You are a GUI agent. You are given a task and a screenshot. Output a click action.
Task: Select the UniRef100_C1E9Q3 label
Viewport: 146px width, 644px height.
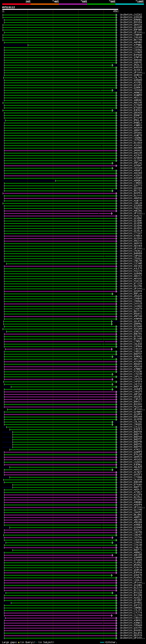[131, 50]
